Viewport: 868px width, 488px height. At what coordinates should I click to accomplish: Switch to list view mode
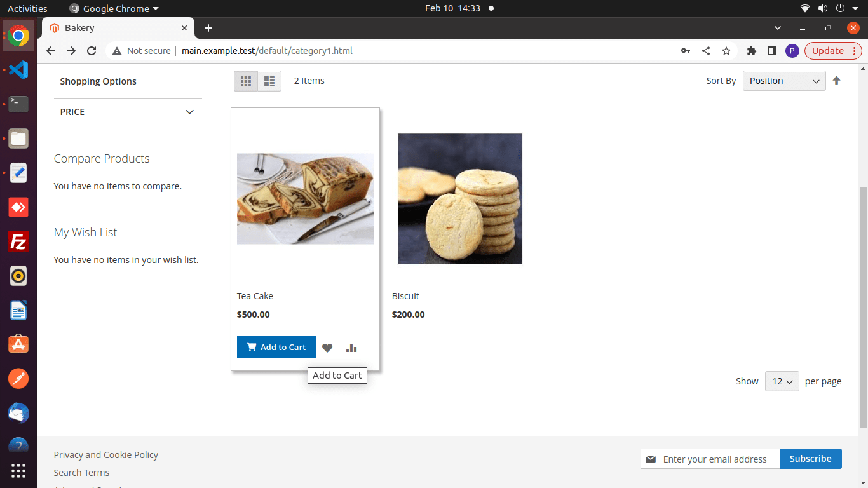point(269,81)
